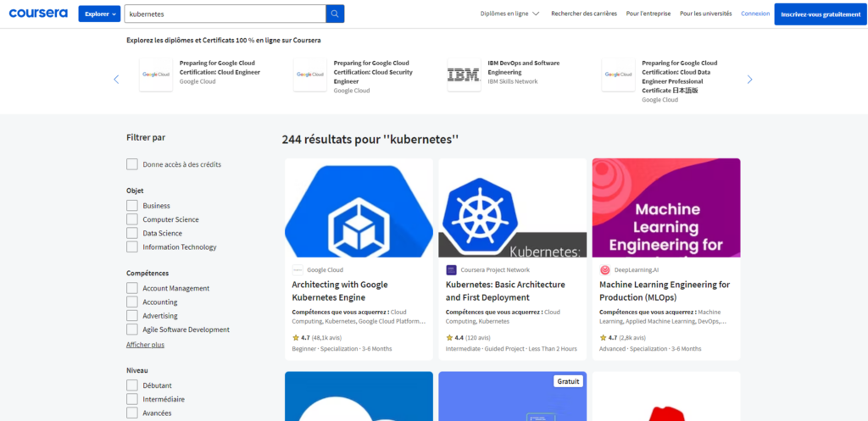Image resolution: width=868 pixels, height=421 pixels.
Task: Open the Explorer dropdown
Action: point(100,14)
